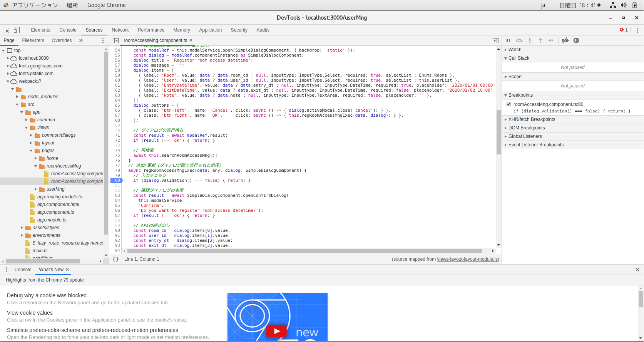Open the DevTools customize three-dot menu
The width and height of the screenshot is (644, 342).
637,30
